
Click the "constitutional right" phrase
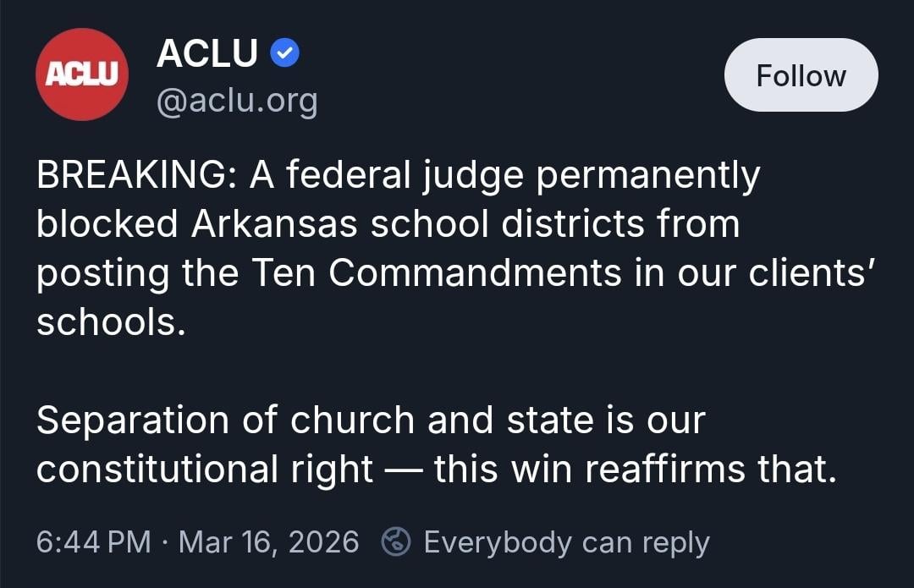(205, 469)
